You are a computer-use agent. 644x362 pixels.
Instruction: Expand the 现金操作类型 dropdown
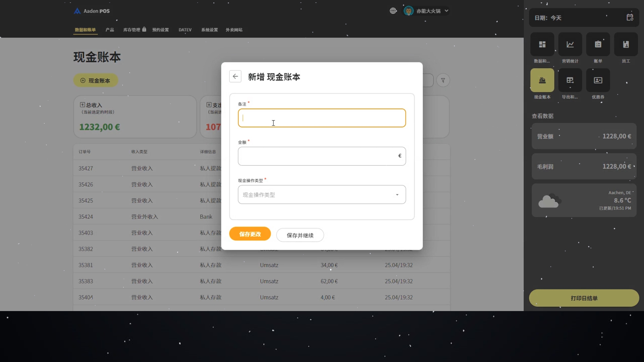[x=321, y=195]
